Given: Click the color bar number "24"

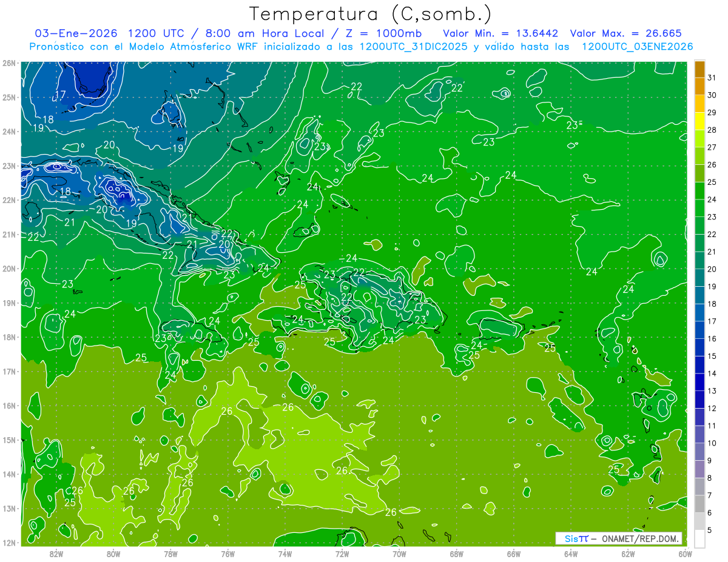Looking at the screenshot, I should click(712, 199).
